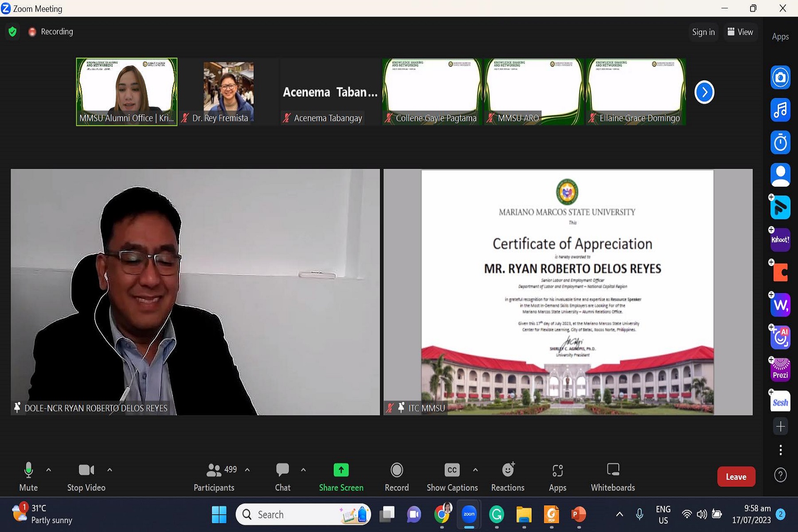This screenshot has height=532, width=798.
Task: Open the purple W app in sidebar
Action: [780, 305]
